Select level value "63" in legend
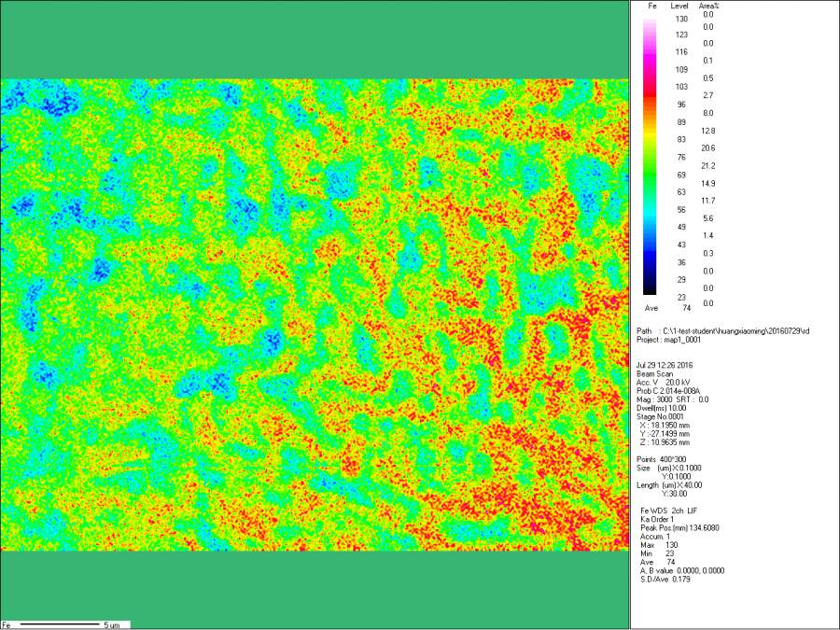Screen dimensions: 840x630 click(681, 191)
